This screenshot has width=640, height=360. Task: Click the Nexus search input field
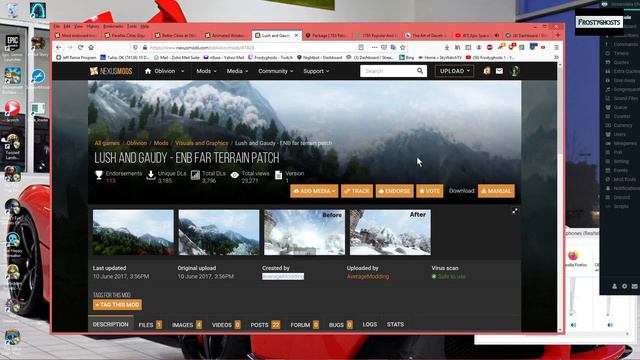(x=388, y=71)
